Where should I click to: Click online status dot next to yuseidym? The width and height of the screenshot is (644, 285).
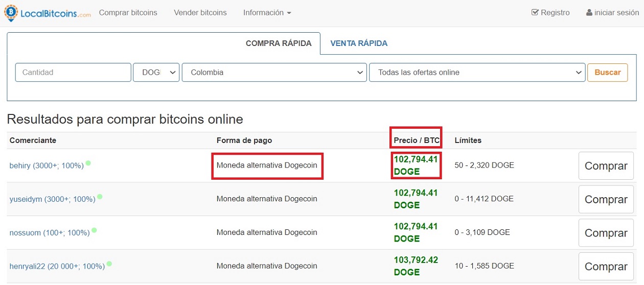coord(100,197)
